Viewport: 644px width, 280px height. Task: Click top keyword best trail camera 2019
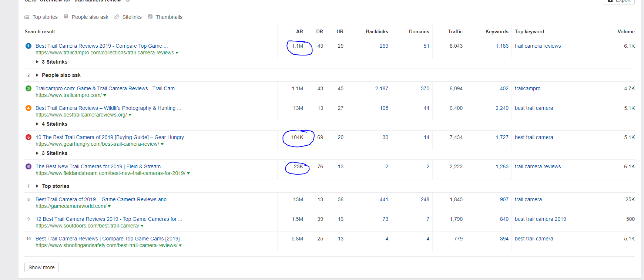pyautogui.click(x=540, y=219)
